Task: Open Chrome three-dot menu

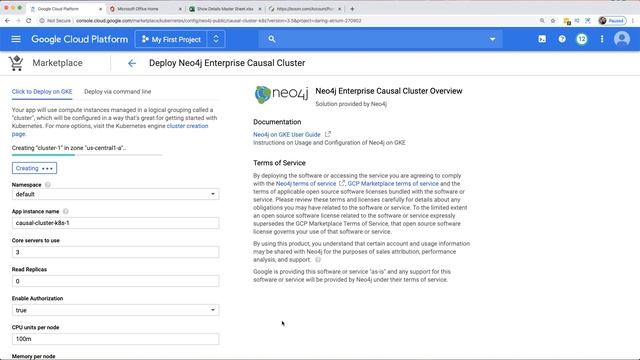Action: point(633,20)
